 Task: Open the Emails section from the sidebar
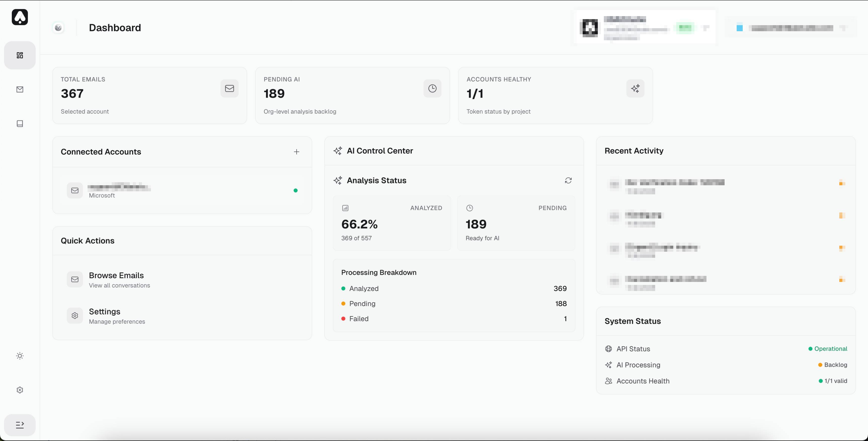coord(20,89)
